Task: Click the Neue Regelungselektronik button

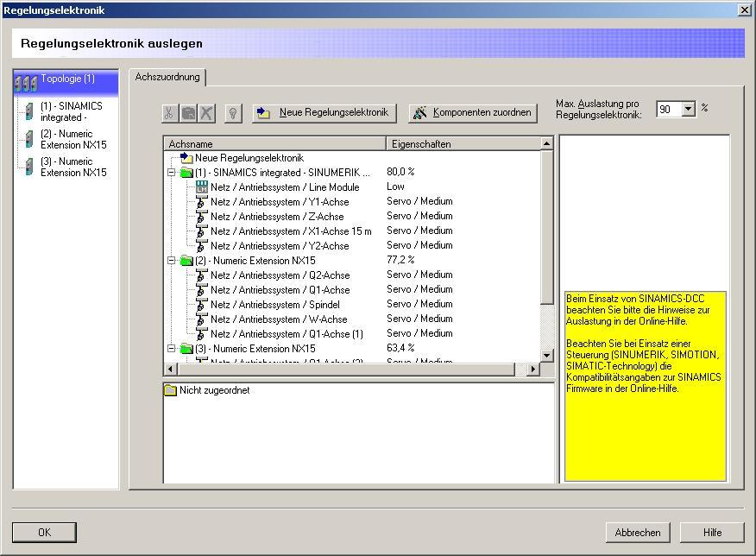Action: click(x=324, y=113)
